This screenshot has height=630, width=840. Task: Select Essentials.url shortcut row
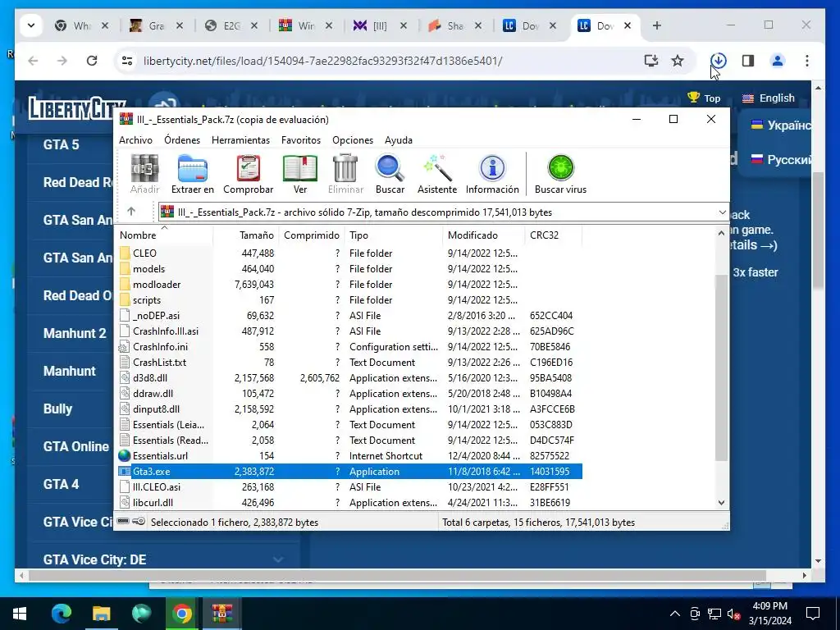click(349, 455)
